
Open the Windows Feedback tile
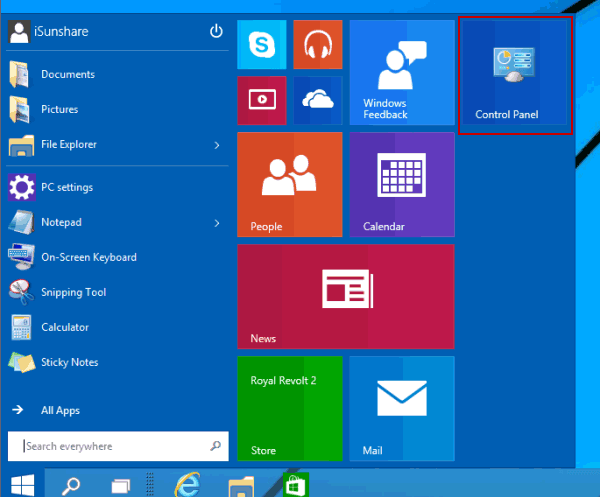coord(402,72)
